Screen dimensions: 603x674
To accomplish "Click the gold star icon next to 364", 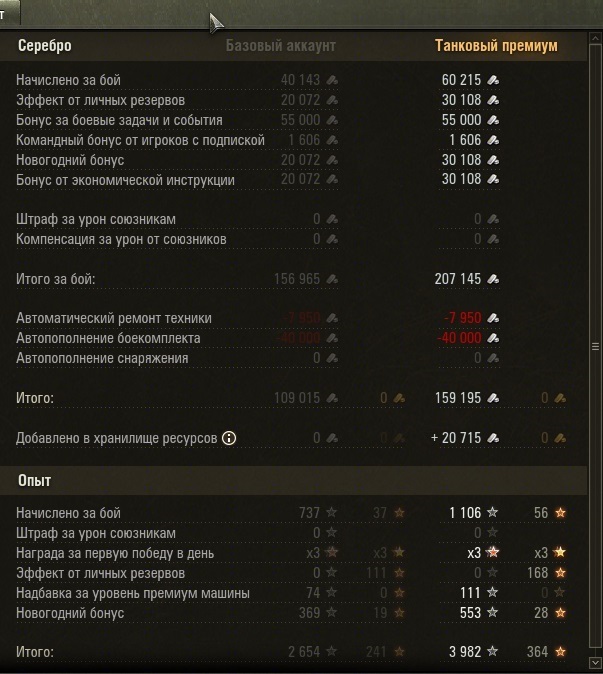I will (560, 652).
